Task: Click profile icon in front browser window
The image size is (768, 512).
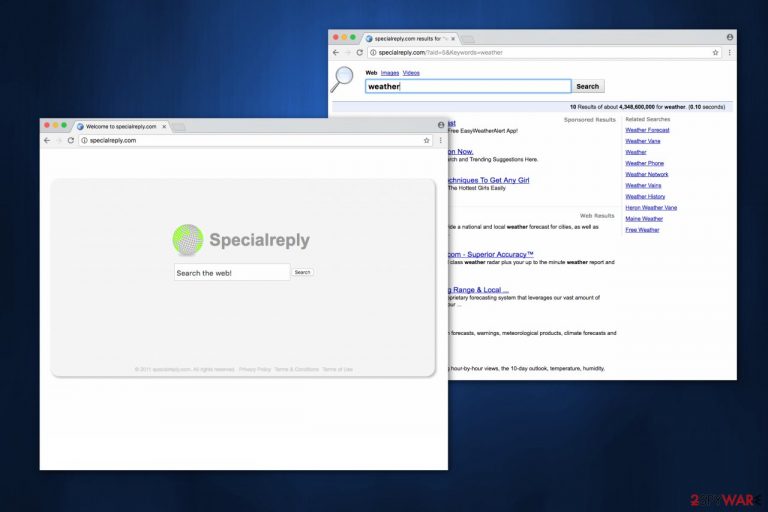Action: [x=441, y=125]
